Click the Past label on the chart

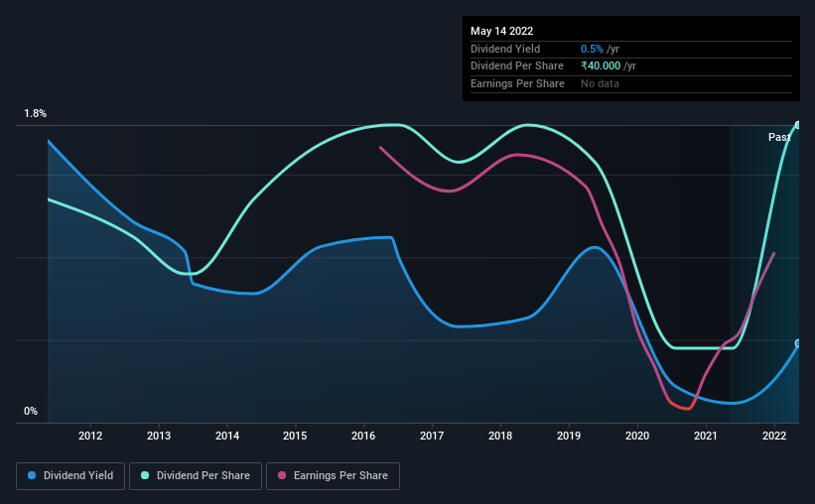779,137
